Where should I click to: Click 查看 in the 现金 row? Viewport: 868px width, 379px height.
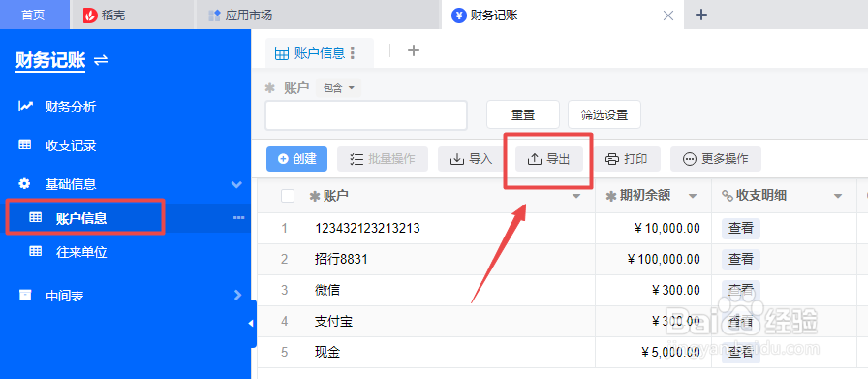coord(741,352)
